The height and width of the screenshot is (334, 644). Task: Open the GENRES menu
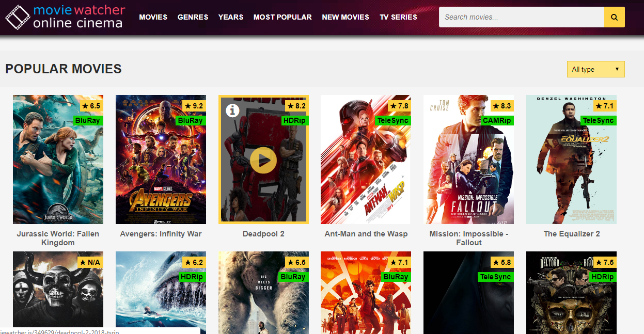point(193,17)
